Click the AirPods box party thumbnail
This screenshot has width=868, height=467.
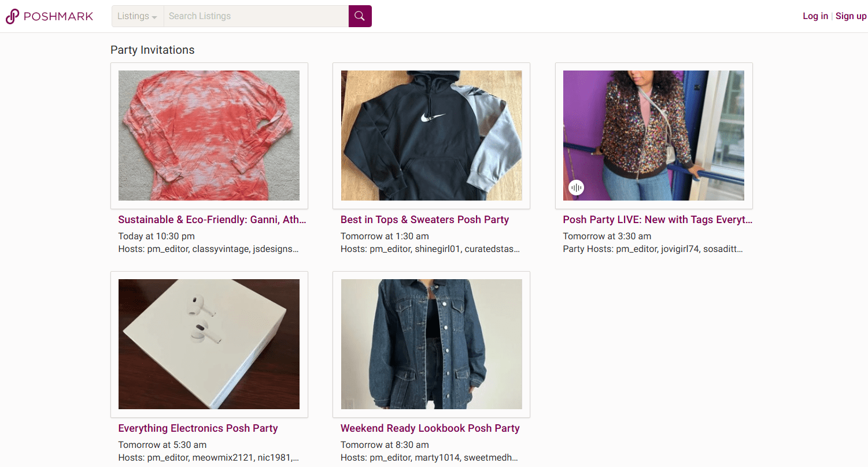(x=209, y=344)
